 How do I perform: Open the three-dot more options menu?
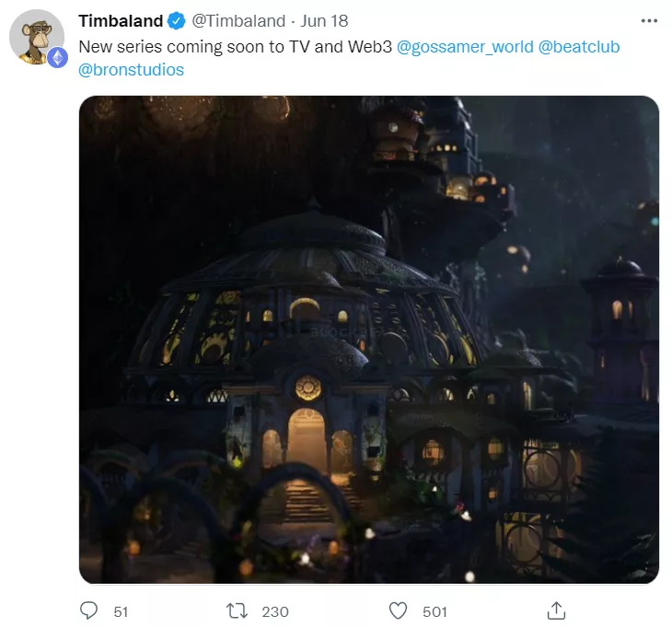[x=649, y=20]
